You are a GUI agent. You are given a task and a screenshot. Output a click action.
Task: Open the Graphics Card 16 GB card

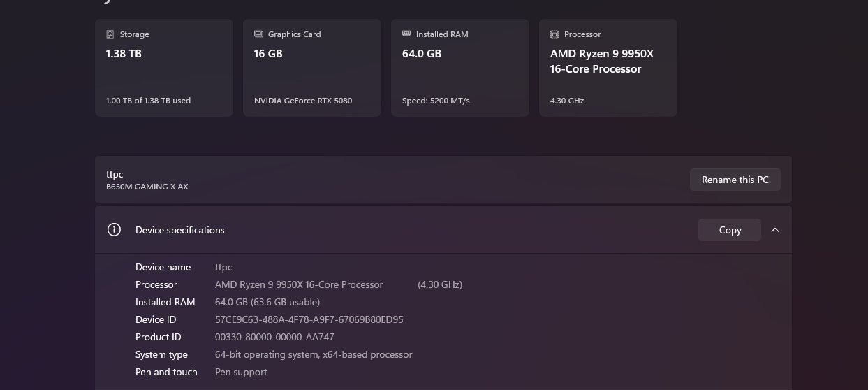[x=312, y=68]
